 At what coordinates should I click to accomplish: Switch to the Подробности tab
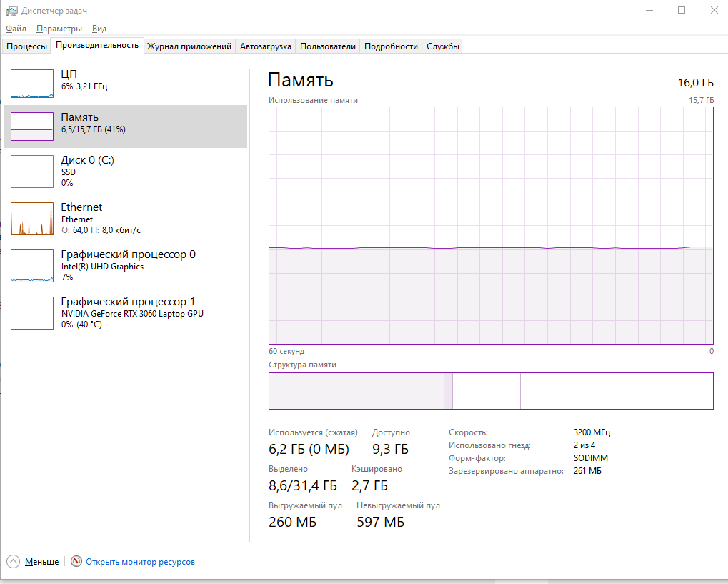tap(391, 46)
